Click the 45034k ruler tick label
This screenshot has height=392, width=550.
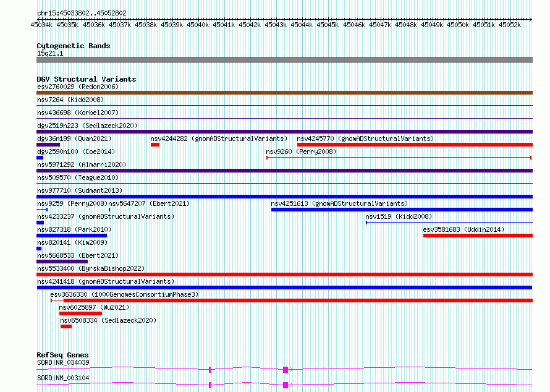pyautogui.click(x=41, y=25)
